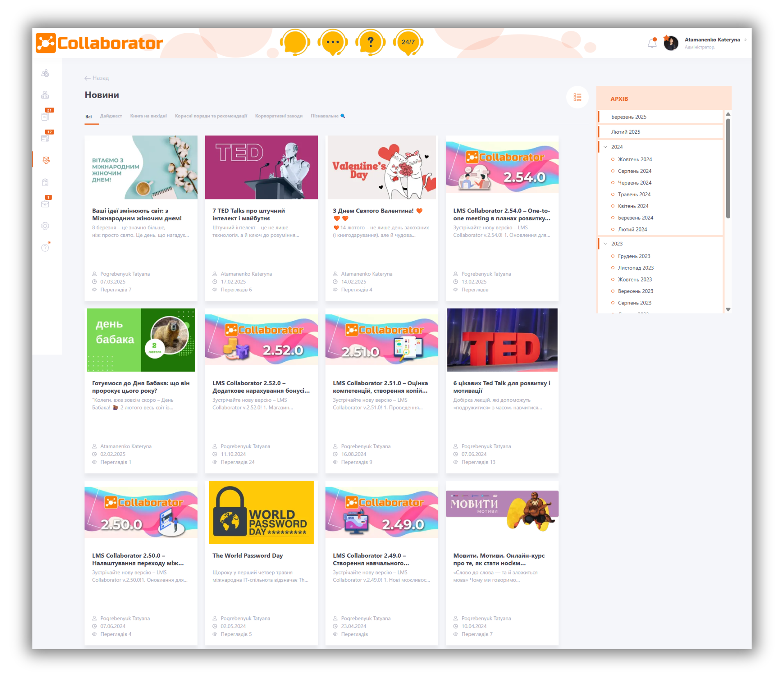Click the orange owl sidebar icon
This screenshot has height=677, width=784.
[x=46, y=160]
